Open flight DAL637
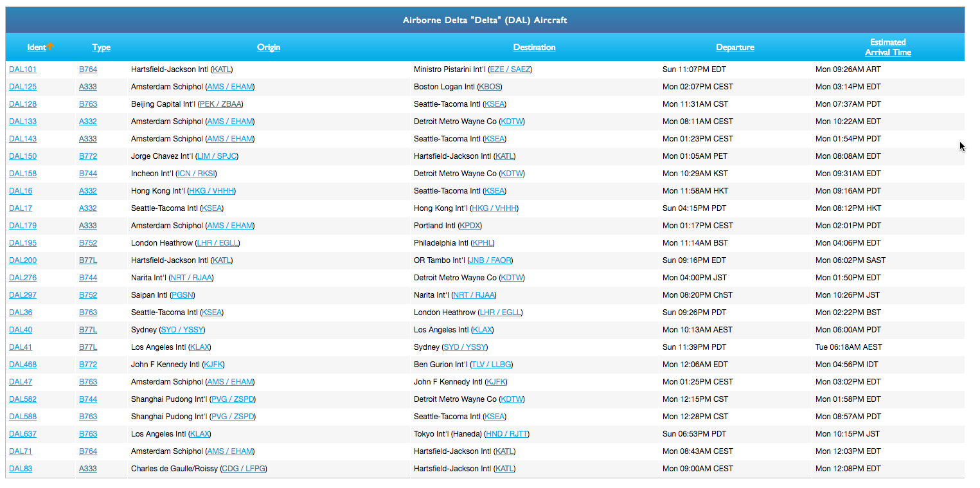The image size is (980, 488). pyautogui.click(x=22, y=434)
